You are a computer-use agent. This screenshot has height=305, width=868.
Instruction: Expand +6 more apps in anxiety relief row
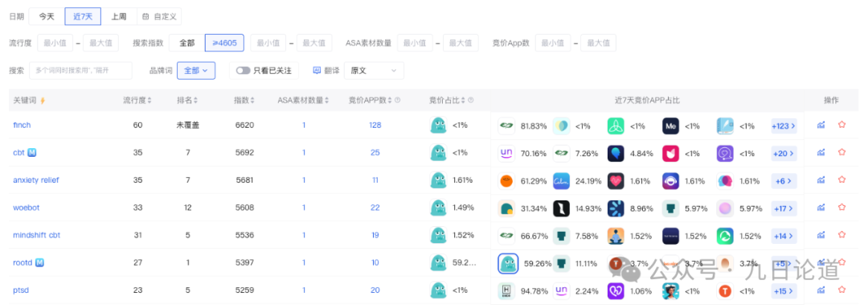click(784, 181)
